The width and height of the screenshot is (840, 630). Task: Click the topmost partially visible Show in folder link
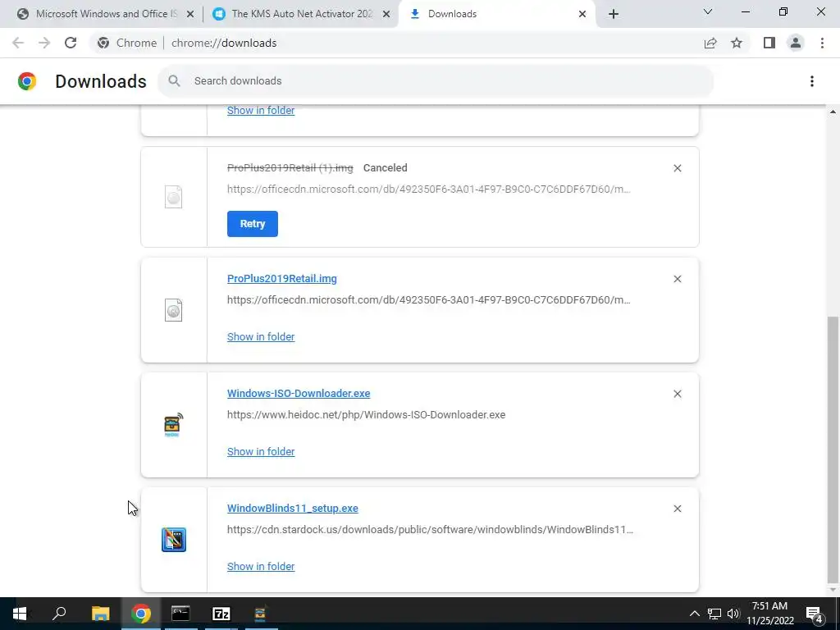click(x=261, y=111)
